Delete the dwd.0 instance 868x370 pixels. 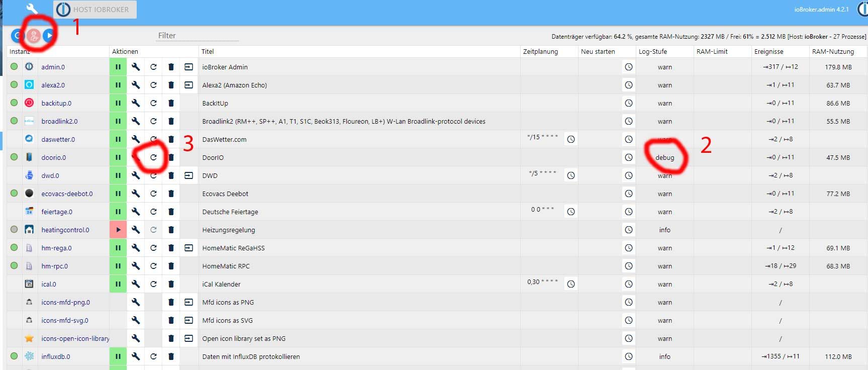(171, 175)
